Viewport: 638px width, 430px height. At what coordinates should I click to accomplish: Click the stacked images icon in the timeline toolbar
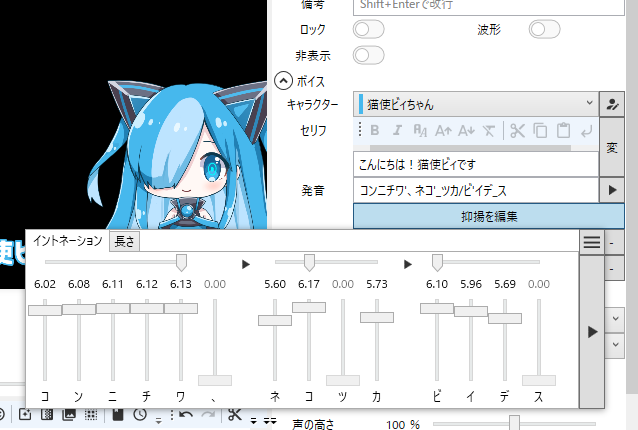(x=69, y=414)
